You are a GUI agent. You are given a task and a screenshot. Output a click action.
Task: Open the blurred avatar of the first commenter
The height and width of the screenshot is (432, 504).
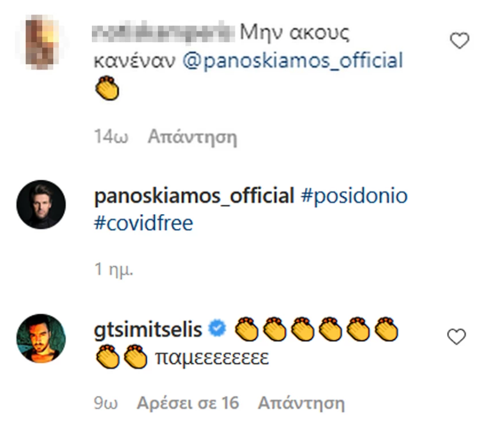coord(40,42)
